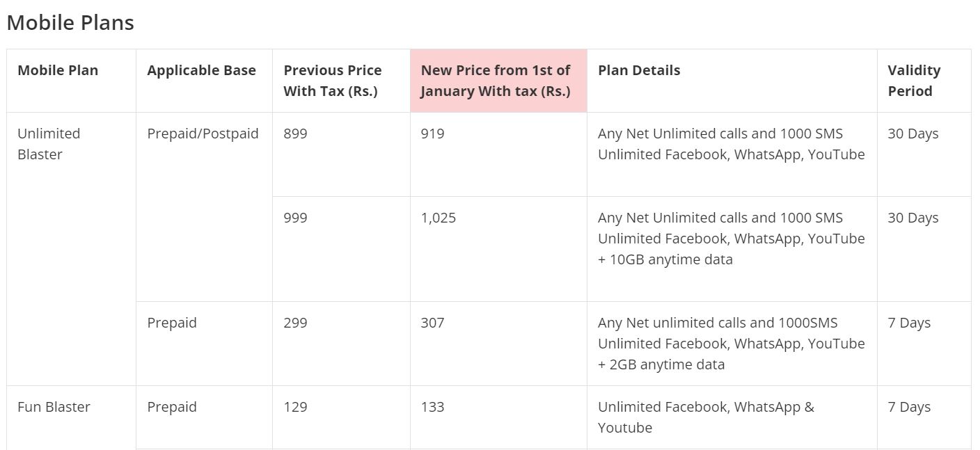The height and width of the screenshot is (450, 980).
Task: Select the "Previous Price With Tax" header
Action: (x=333, y=81)
